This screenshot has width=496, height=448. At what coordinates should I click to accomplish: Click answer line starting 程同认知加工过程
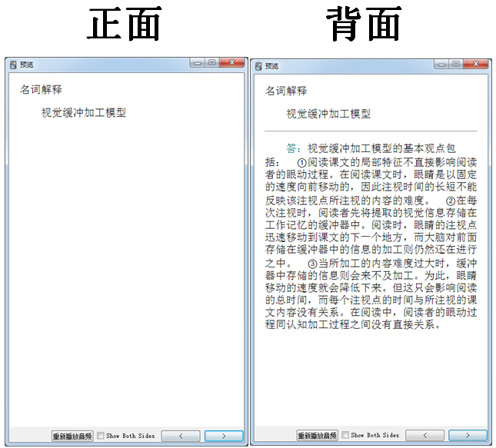353,325
